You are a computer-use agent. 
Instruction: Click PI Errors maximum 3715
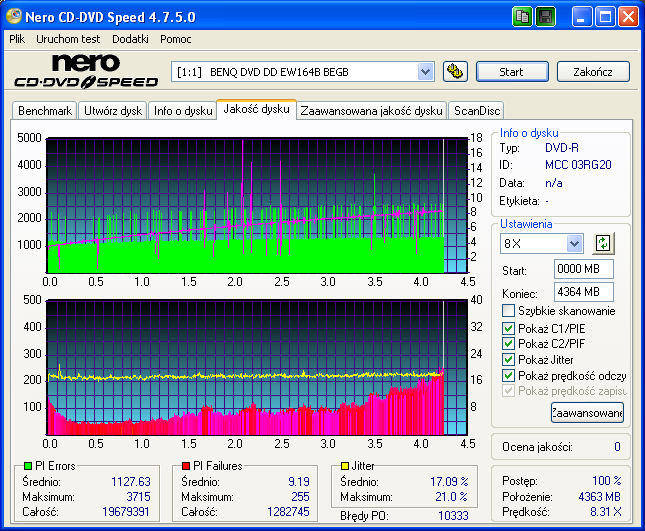coord(138,496)
